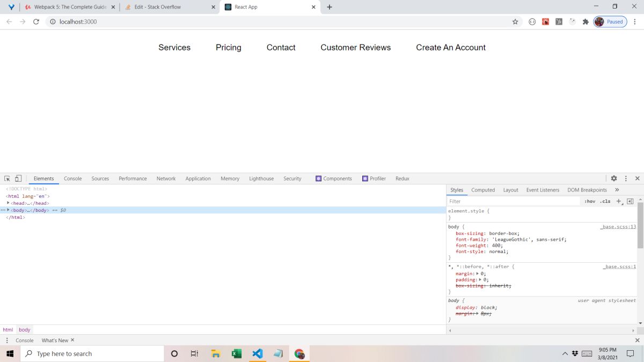Open the Chrome three-dot menu

click(x=635, y=22)
